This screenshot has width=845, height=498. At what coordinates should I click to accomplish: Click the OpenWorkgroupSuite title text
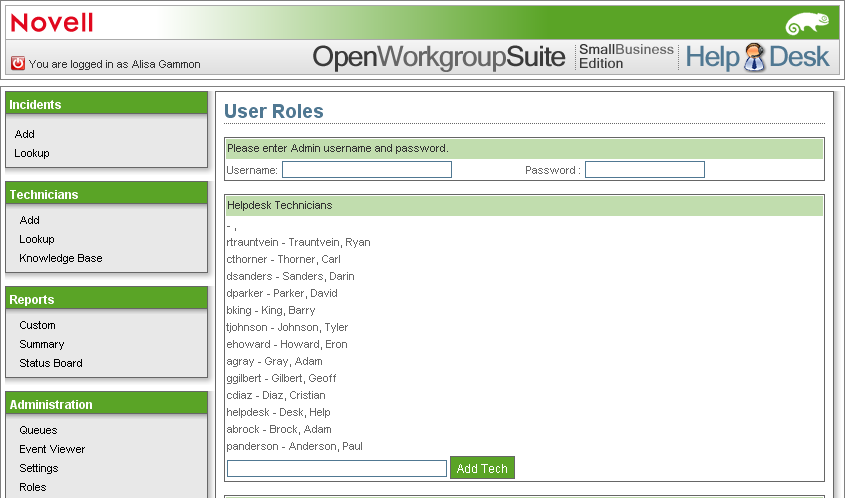pyautogui.click(x=439, y=57)
